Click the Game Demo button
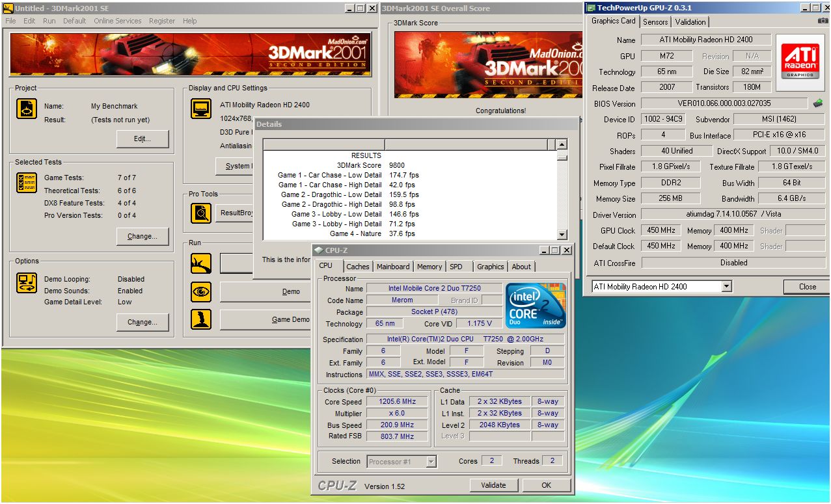Image resolution: width=831 pixels, height=504 pixels. click(267, 319)
